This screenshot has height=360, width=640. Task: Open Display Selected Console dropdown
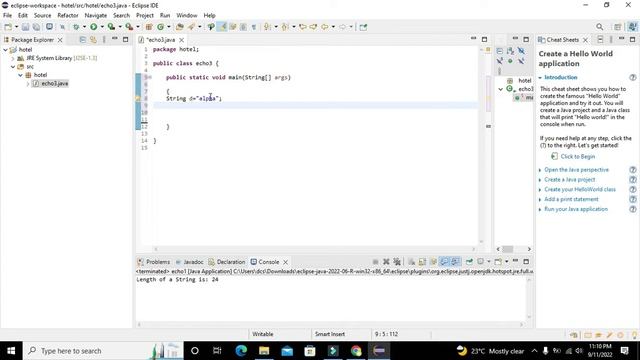coord(488,262)
